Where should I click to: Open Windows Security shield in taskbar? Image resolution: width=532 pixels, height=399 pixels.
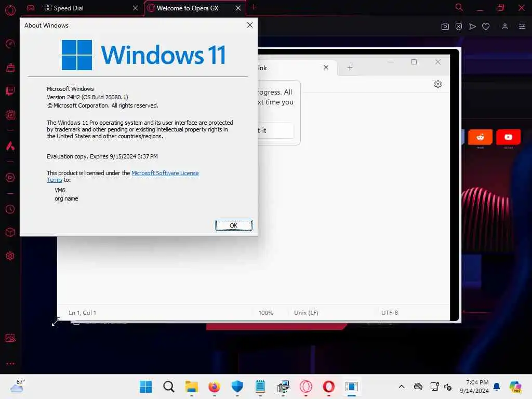pos(237,387)
